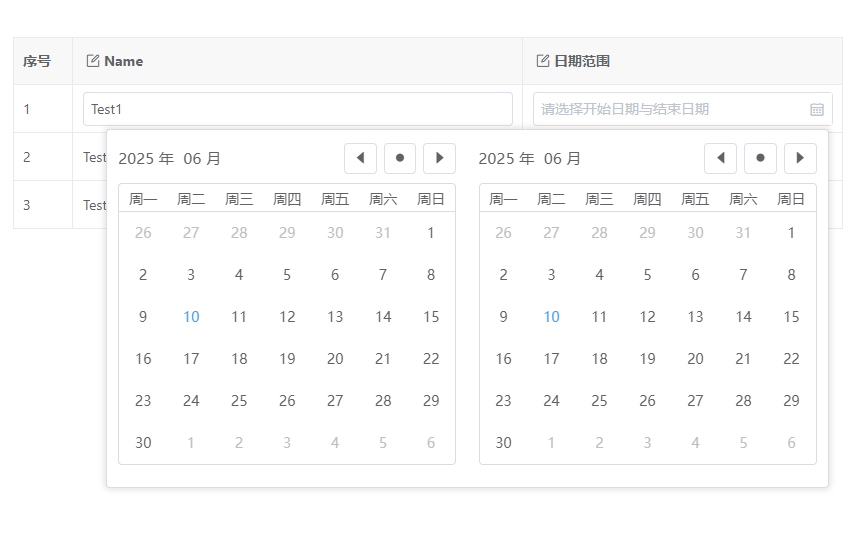Image resolution: width=859 pixels, height=550 pixels.
Task: Click next month arrow in right calendar
Action: (800, 158)
